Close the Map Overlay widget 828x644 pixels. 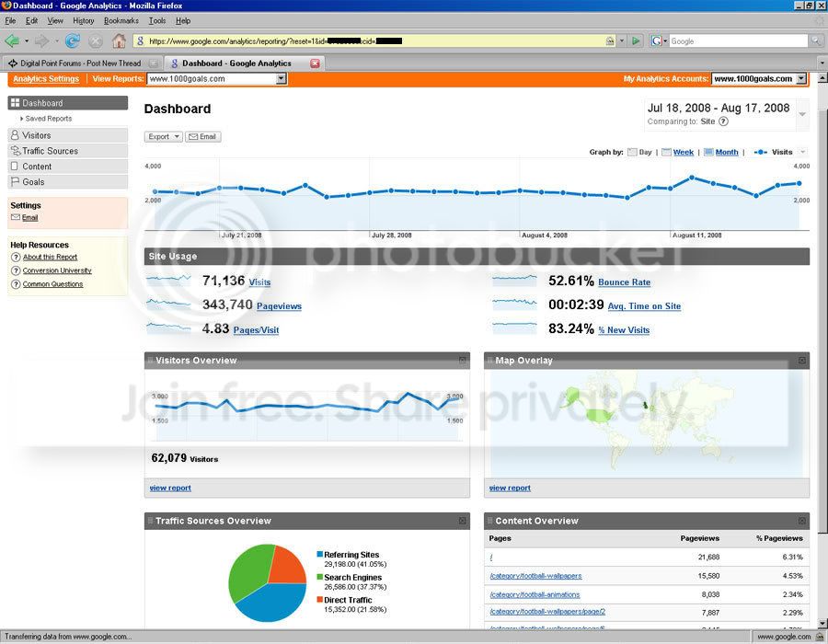[801, 360]
